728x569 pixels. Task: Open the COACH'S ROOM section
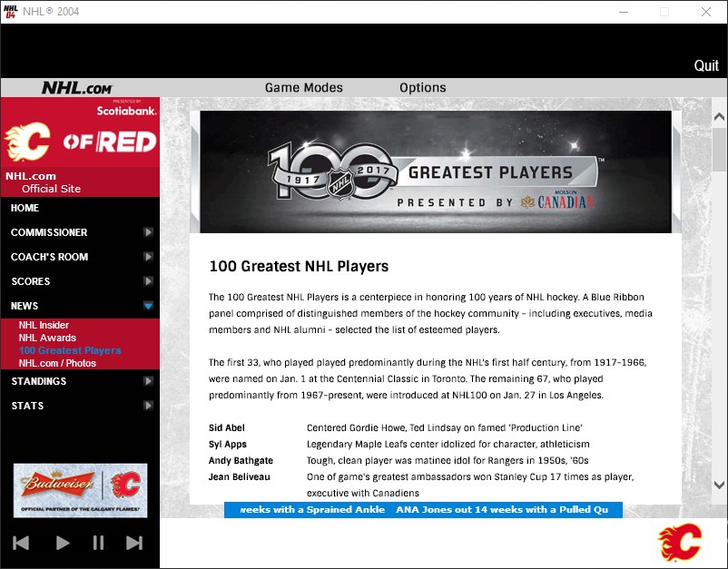click(49, 257)
